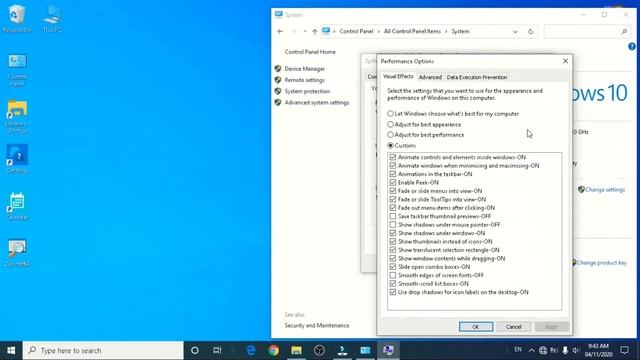Close the Performance Options dialog
640x360 pixels.
tap(565, 61)
